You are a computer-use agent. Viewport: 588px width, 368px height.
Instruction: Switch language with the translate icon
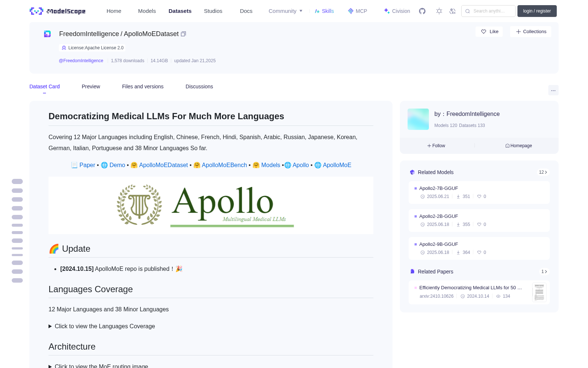pyautogui.click(x=453, y=11)
